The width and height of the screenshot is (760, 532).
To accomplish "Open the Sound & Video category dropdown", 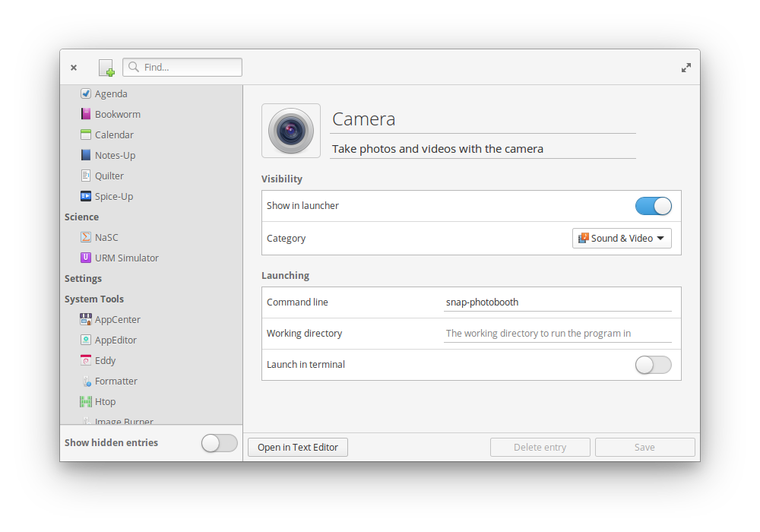I will coord(622,239).
